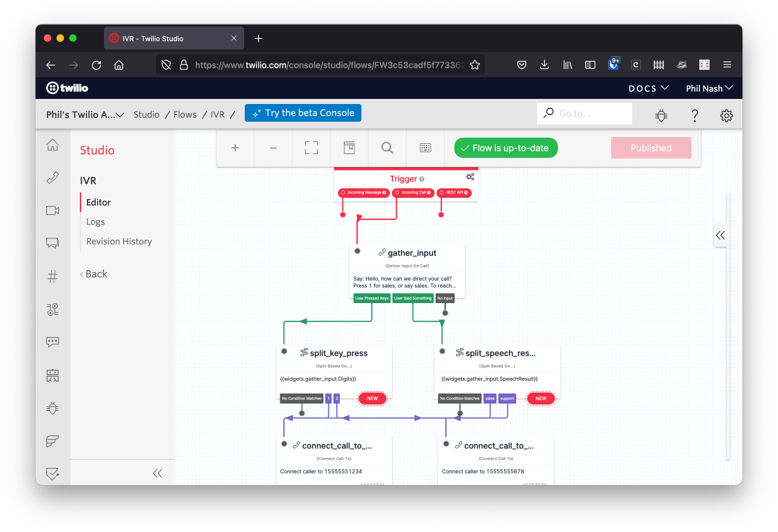Screen dimensions: 778x532
Task: Open a new browser tab
Action: [258, 39]
